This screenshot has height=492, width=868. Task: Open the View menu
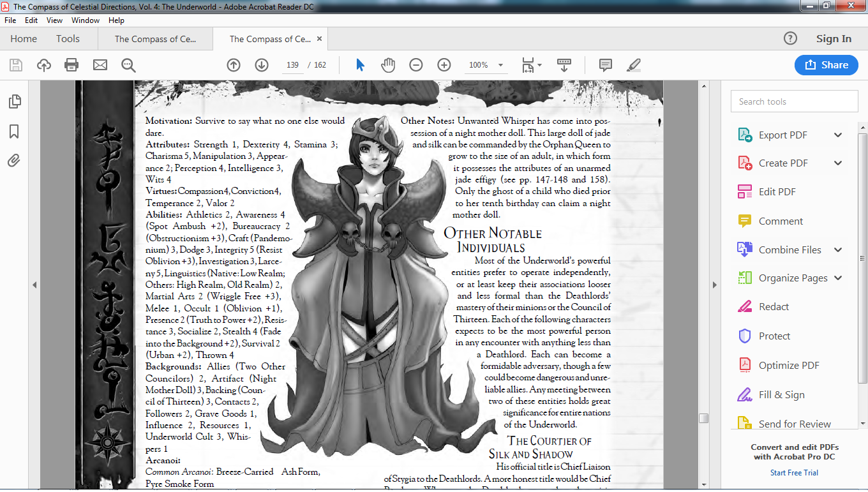coord(54,20)
